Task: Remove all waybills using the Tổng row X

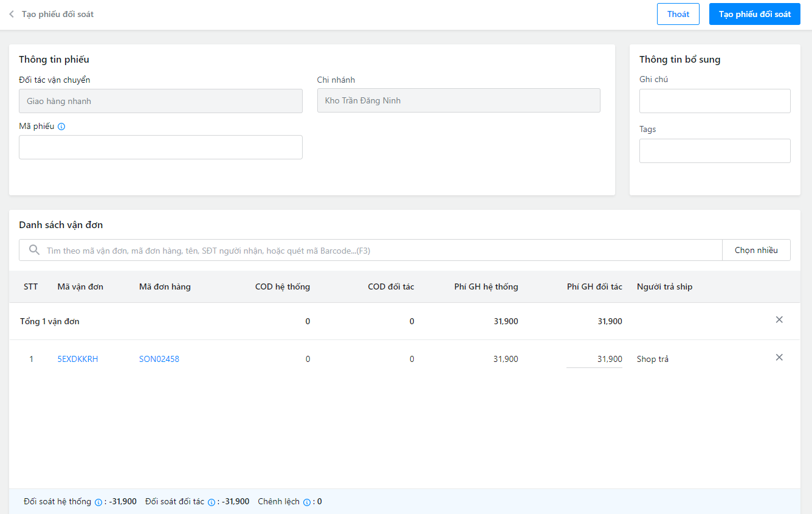Action: 779,320
